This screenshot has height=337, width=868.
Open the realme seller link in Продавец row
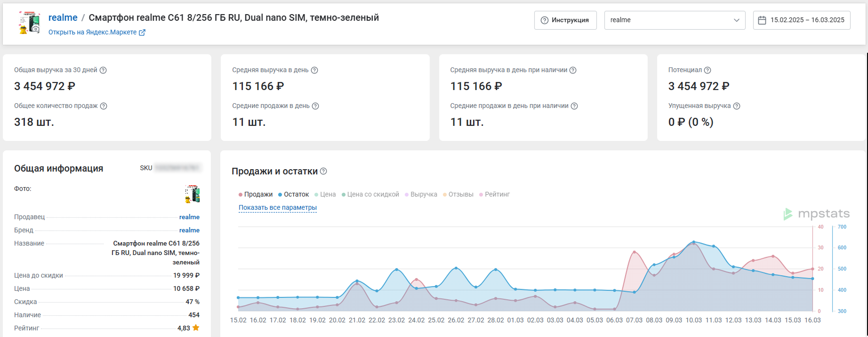pos(189,217)
